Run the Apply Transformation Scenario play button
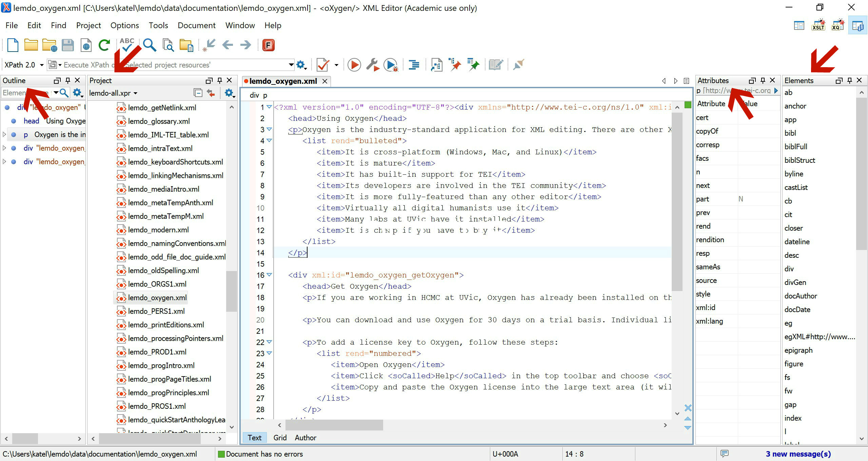868x461 pixels. 354,64
